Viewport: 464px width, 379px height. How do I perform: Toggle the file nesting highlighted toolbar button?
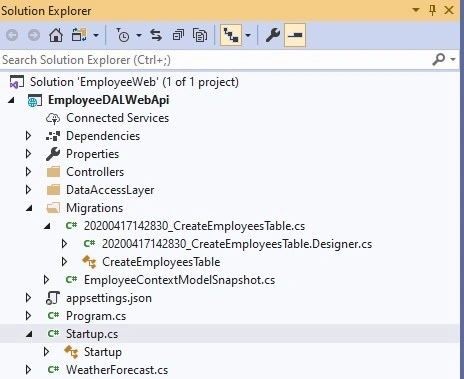[231, 35]
